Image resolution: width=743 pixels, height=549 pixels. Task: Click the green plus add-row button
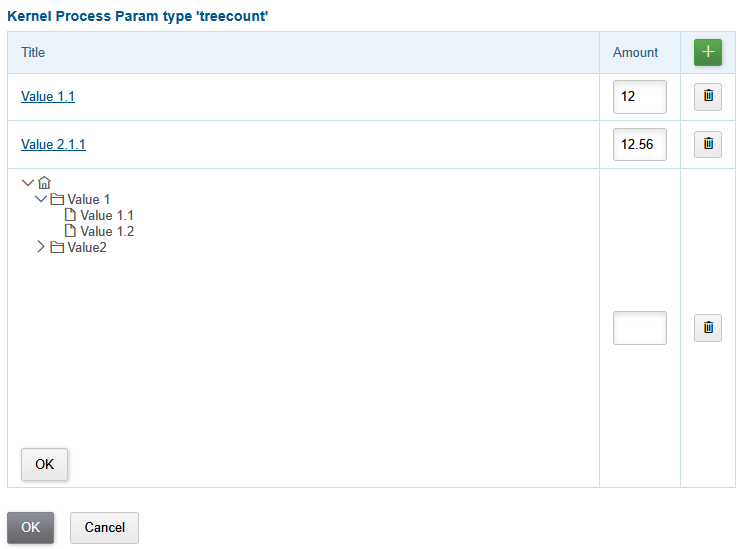707,52
